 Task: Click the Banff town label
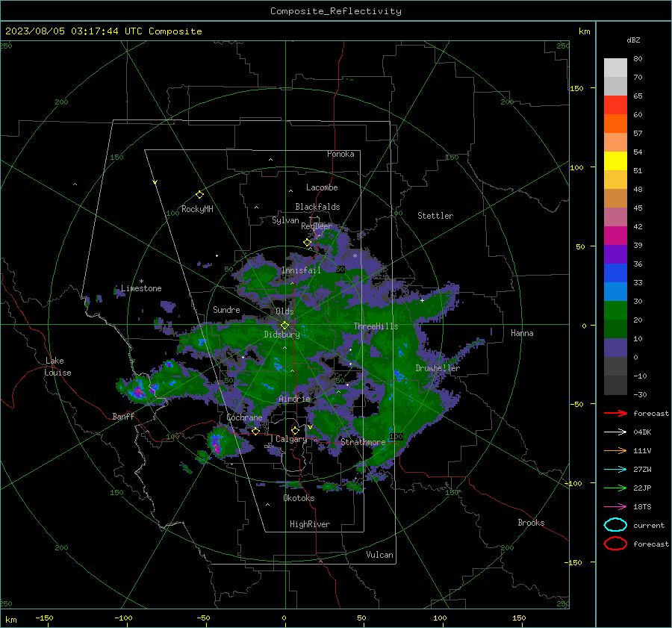123,417
